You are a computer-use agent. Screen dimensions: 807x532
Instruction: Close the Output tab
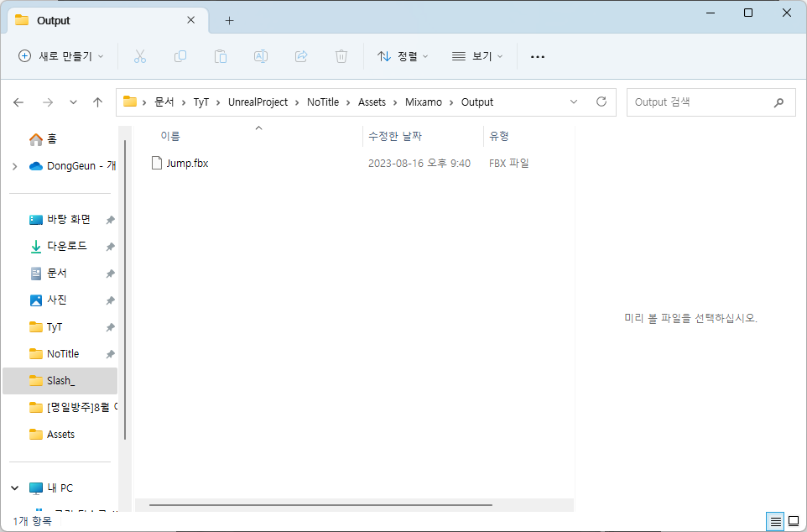[191, 20]
